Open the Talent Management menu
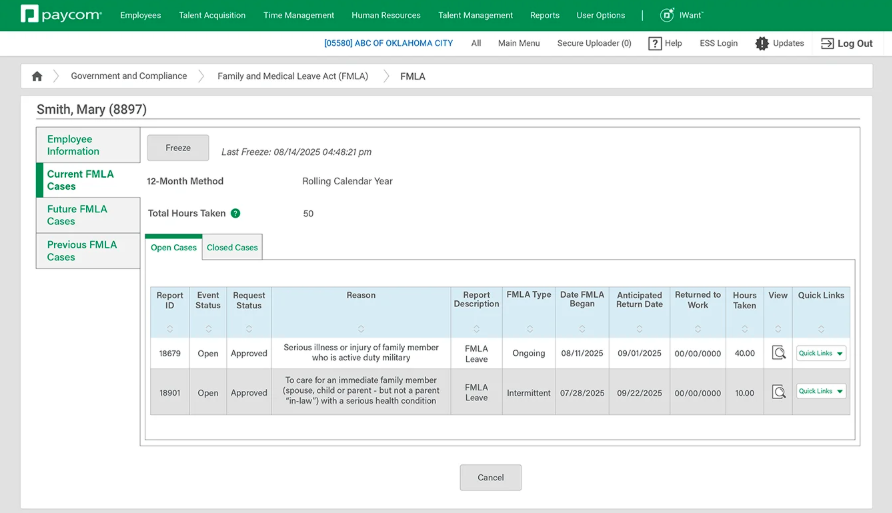The width and height of the screenshot is (892, 513). pos(476,15)
